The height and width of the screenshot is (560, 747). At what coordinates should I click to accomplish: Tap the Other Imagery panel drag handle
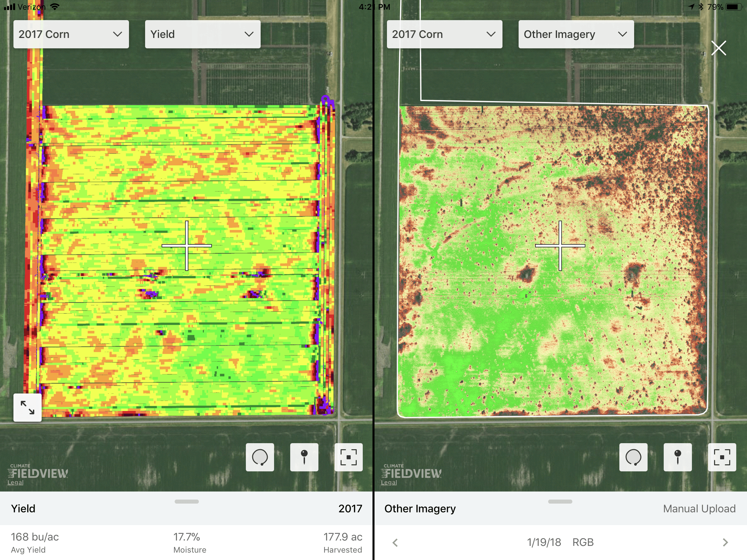tap(560, 502)
